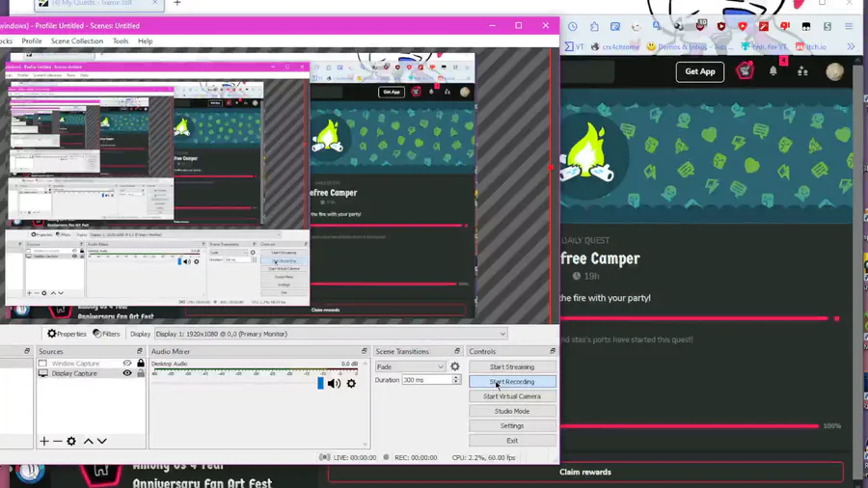Open Game Jolt profile avatar

(x=835, y=71)
